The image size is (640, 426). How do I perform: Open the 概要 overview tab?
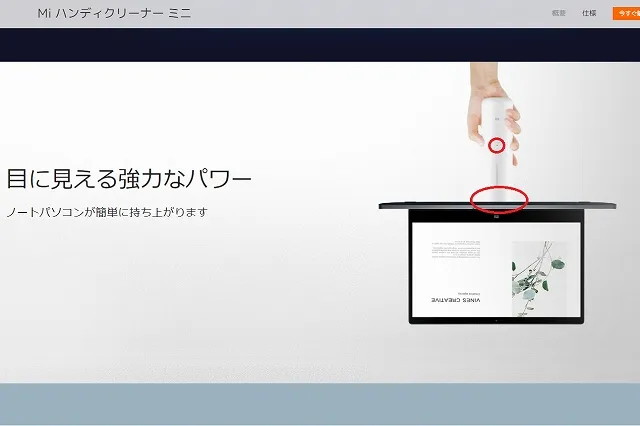click(x=558, y=13)
